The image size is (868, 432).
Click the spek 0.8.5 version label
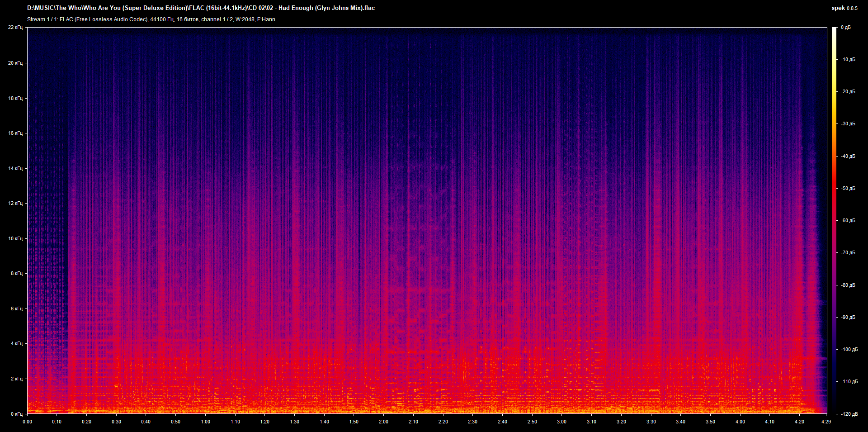pyautogui.click(x=844, y=8)
